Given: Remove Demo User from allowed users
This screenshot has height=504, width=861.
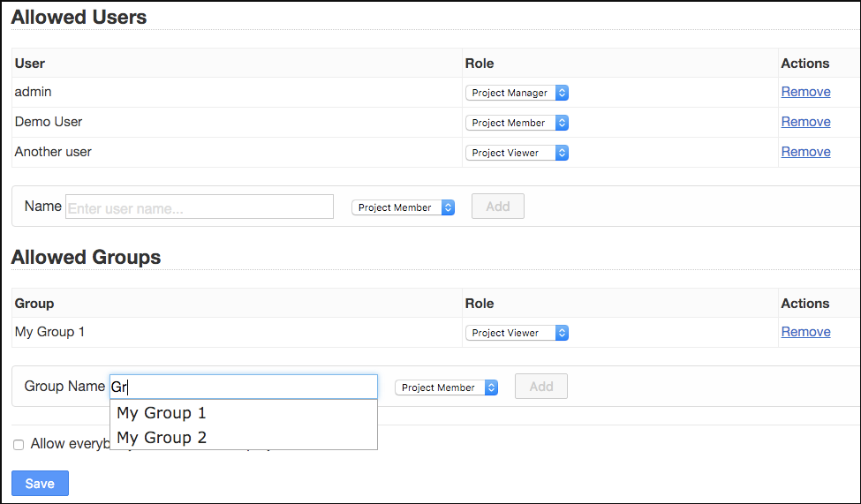Looking at the screenshot, I should (805, 122).
